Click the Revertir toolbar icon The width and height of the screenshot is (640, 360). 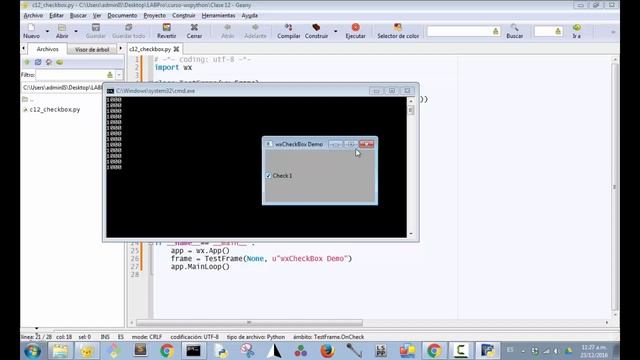167,28
